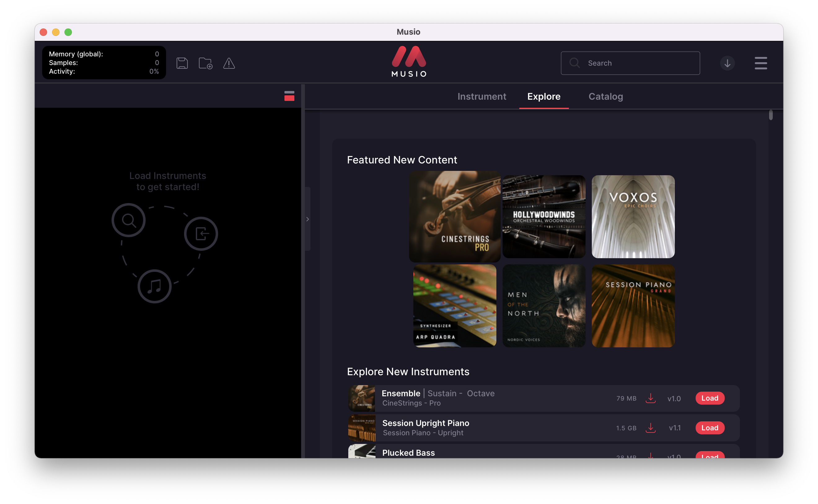Load the Ensemble Sustain Octave instrument
Viewport: 818px width, 504px height.
(710, 398)
